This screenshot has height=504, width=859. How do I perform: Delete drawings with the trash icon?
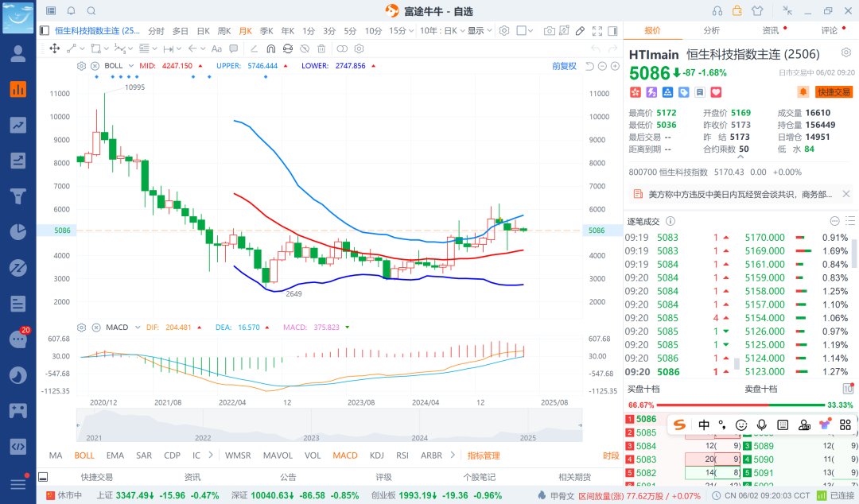321,48
